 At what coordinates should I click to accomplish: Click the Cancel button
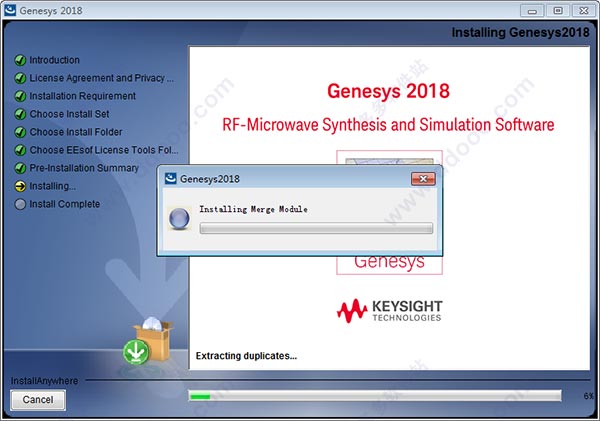coord(38,400)
